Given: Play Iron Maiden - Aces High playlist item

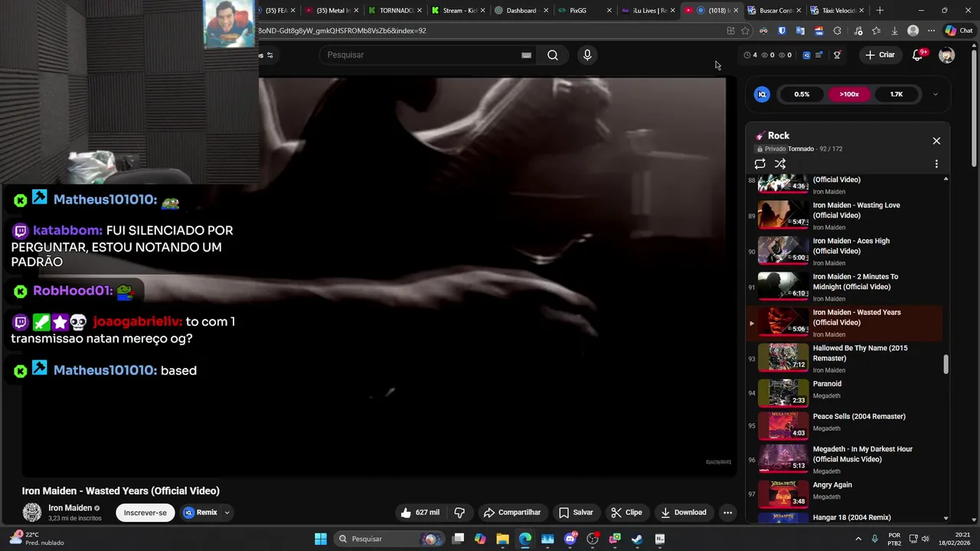Looking at the screenshot, I should [x=844, y=251].
